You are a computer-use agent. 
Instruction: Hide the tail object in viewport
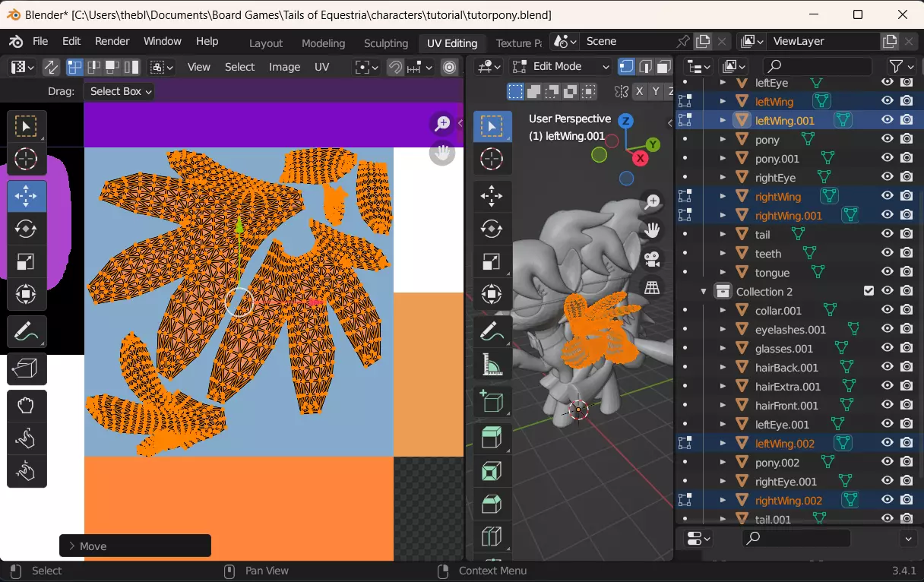click(887, 234)
